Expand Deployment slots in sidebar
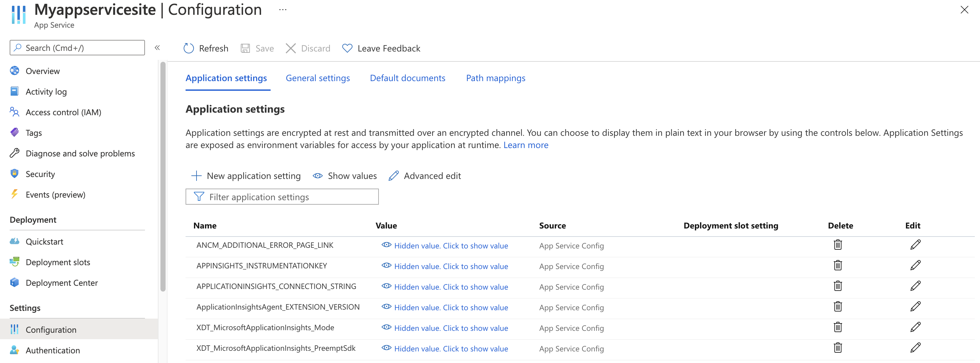The height and width of the screenshot is (363, 980). pyautogui.click(x=57, y=262)
